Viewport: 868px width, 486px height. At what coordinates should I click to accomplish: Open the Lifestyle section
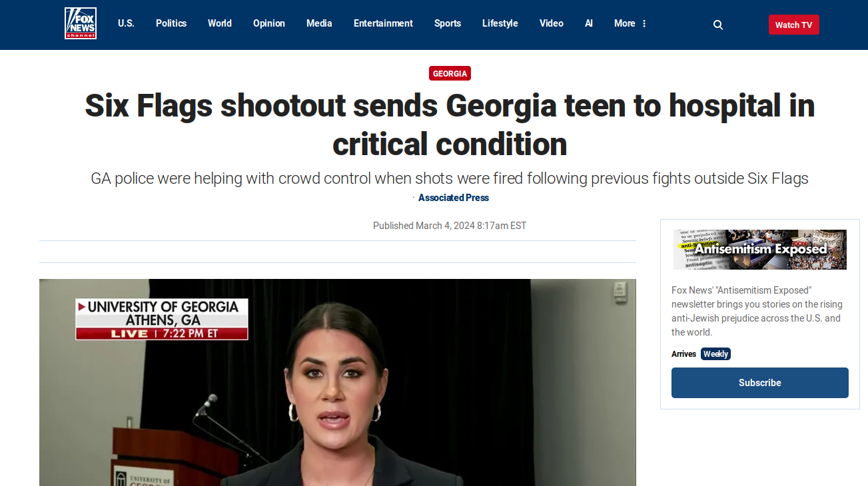pyautogui.click(x=500, y=23)
